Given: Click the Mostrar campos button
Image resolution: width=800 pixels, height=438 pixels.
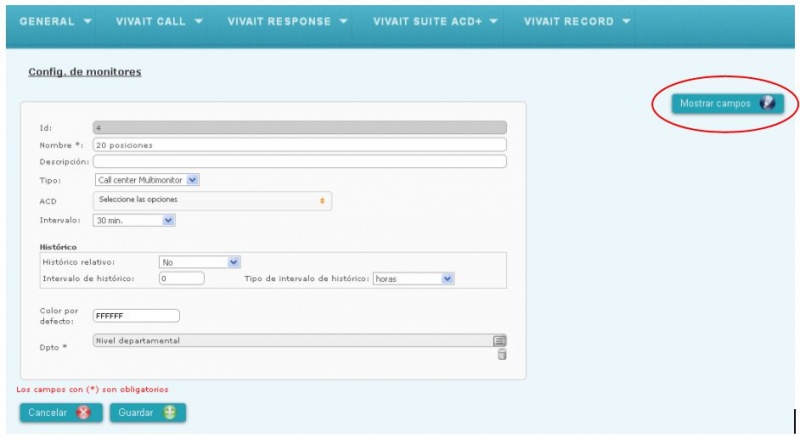Looking at the screenshot, I should 727,103.
